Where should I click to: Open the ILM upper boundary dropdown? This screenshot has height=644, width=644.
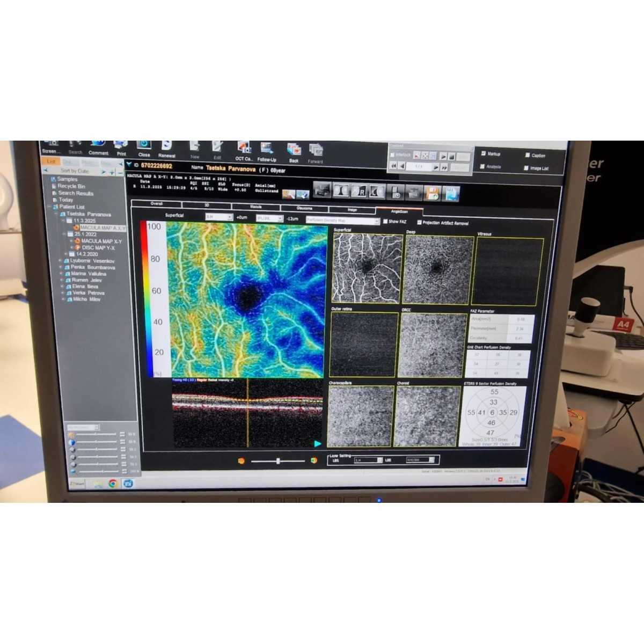click(x=219, y=217)
